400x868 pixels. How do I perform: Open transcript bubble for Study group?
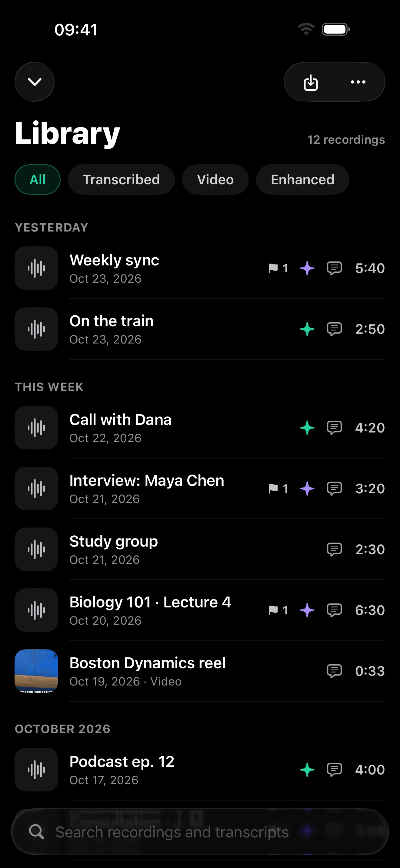[334, 549]
